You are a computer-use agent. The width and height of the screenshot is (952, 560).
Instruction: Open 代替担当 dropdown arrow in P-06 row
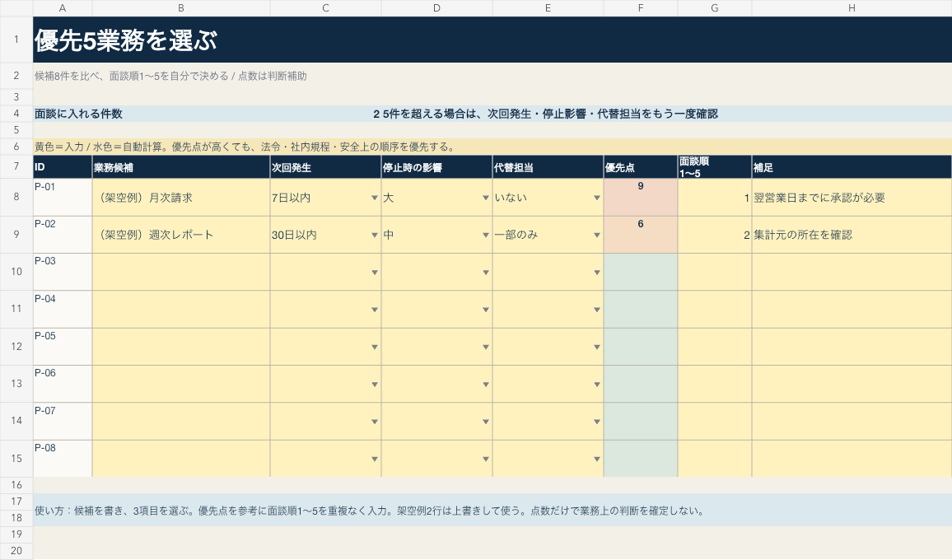(x=597, y=385)
